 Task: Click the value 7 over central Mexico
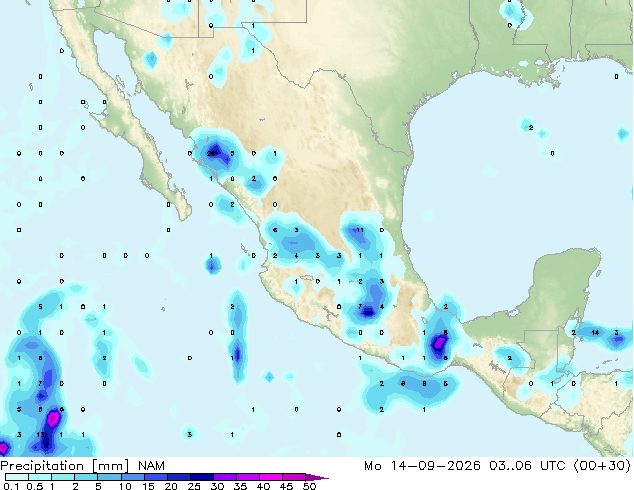tap(360, 307)
